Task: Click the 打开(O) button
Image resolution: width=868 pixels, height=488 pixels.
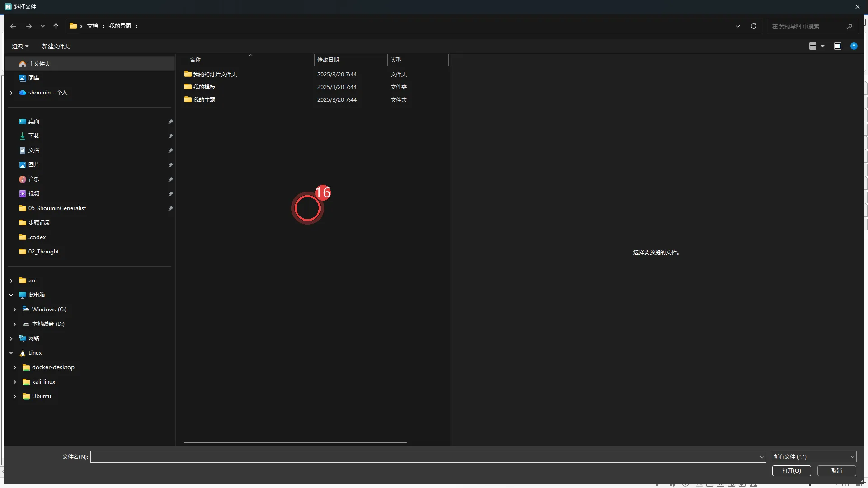Action: coord(791,471)
